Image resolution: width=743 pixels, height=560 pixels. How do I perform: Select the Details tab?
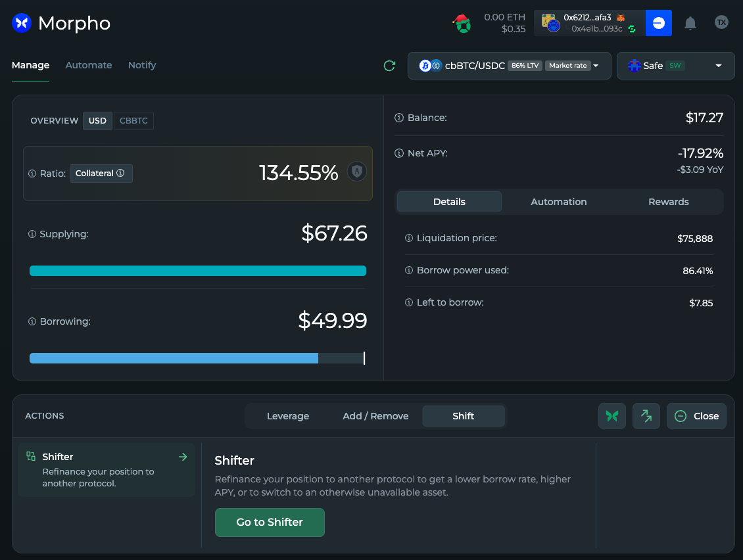tap(449, 202)
